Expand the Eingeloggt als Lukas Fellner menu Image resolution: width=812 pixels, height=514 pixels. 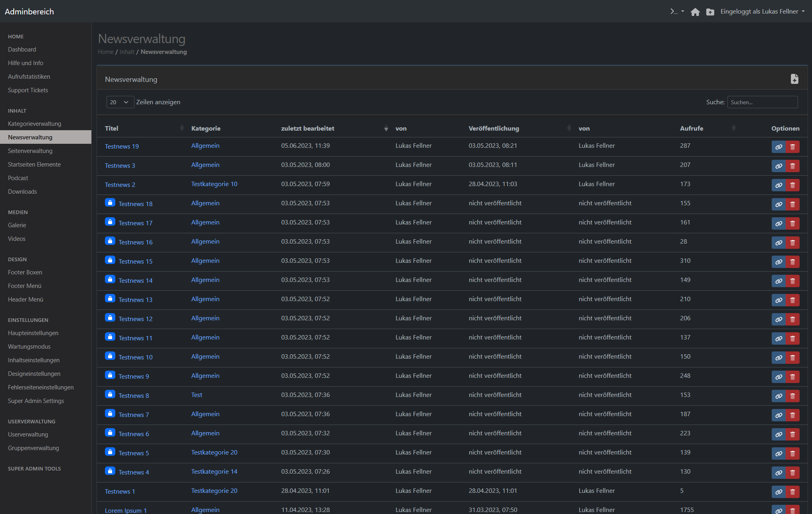(x=763, y=12)
